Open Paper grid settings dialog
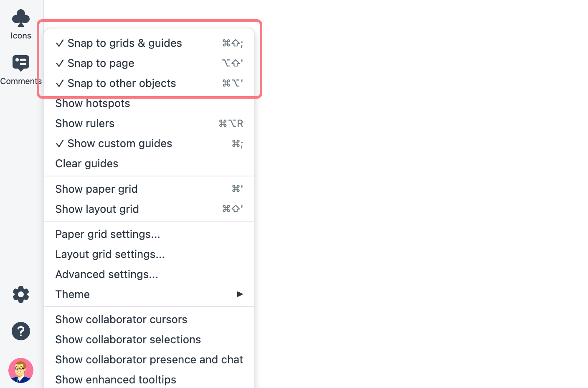Viewport: 588px width, 388px height. click(x=149, y=234)
